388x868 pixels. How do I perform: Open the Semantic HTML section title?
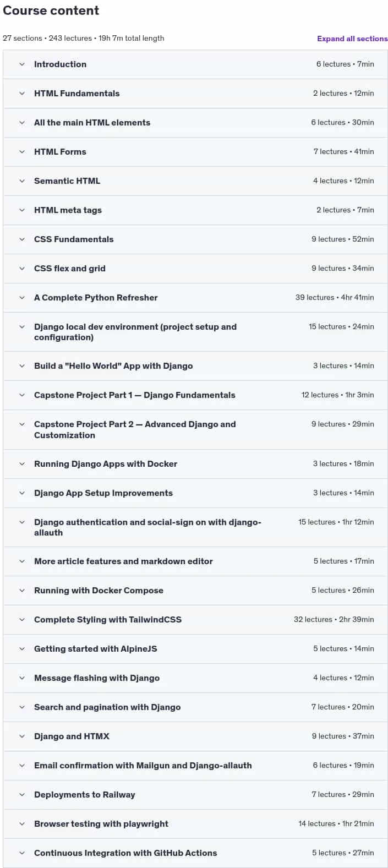67,181
